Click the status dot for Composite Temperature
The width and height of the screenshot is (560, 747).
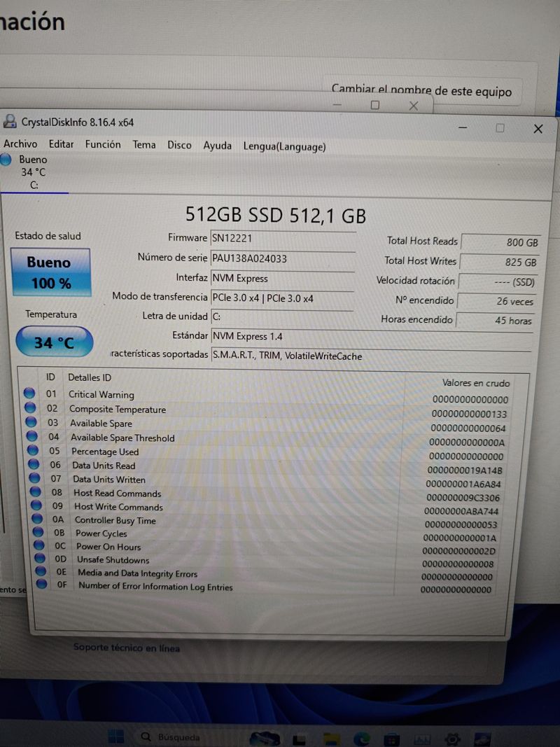click(x=31, y=407)
